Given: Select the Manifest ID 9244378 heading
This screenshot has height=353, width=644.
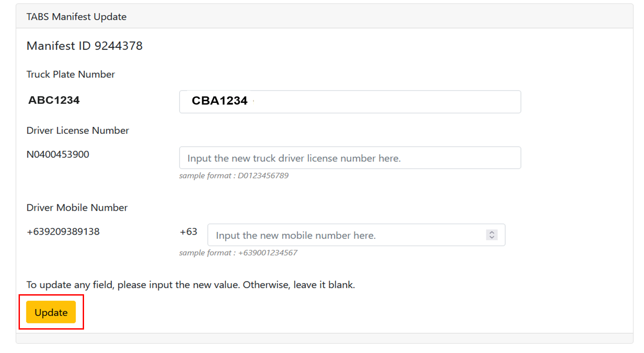Looking at the screenshot, I should pos(84,46).
